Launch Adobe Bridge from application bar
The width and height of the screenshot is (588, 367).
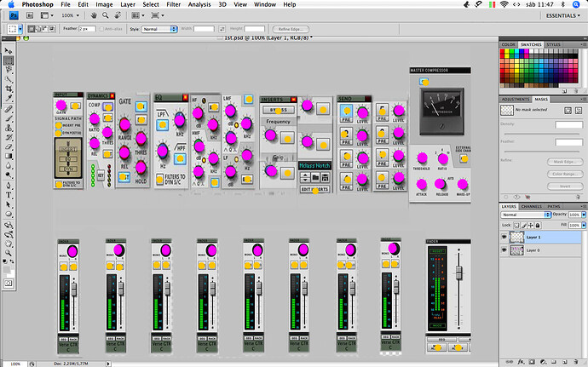coord(30,15)
